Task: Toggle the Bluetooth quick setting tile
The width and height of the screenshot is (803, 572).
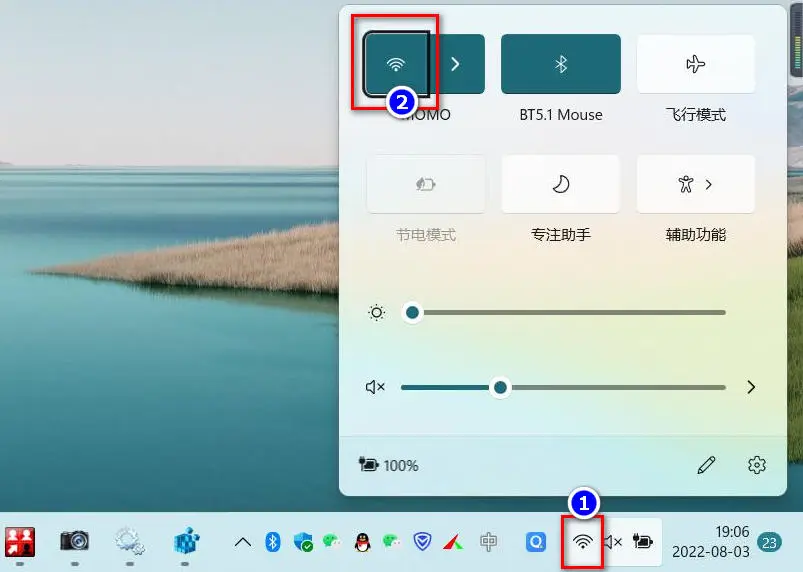Action: [x=560, y=64]
